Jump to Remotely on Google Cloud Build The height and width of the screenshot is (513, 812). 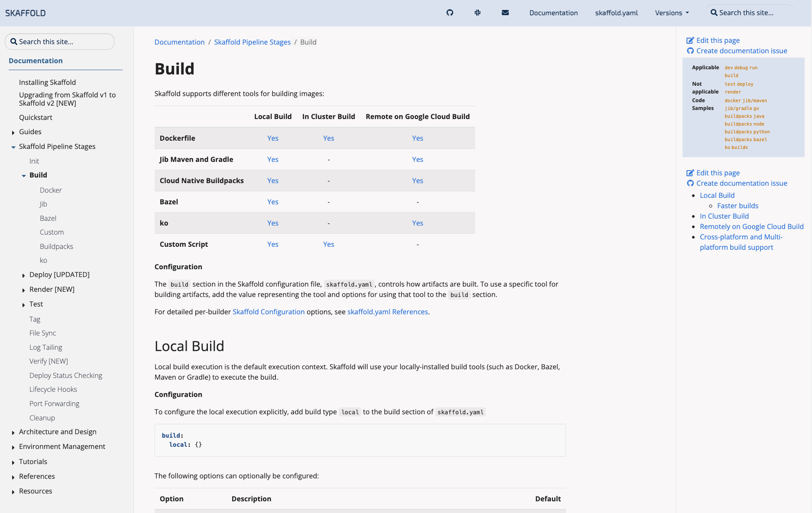pos(751,226)
